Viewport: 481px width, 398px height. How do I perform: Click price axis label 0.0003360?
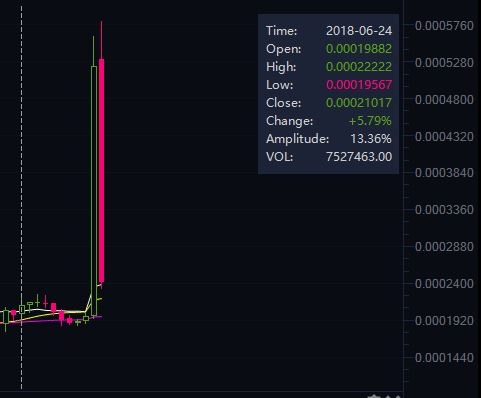pos(444,210)
